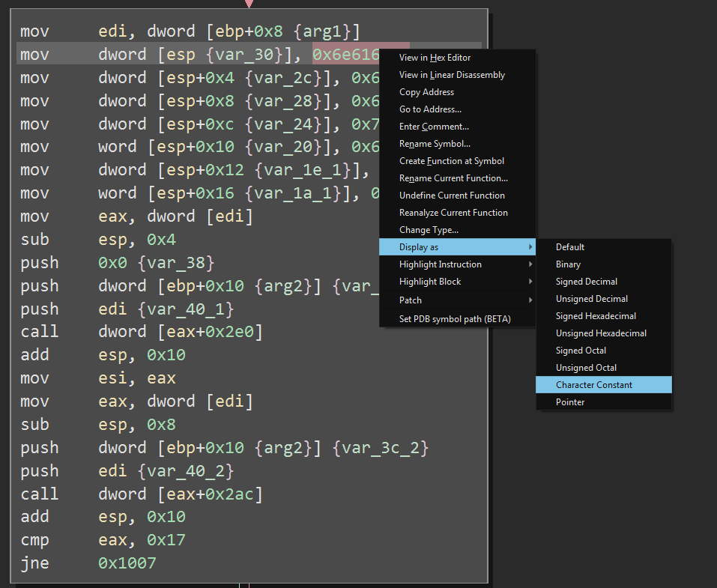Click var_28 variable token
Screen dimensions: 717x588
coord(283,101)
